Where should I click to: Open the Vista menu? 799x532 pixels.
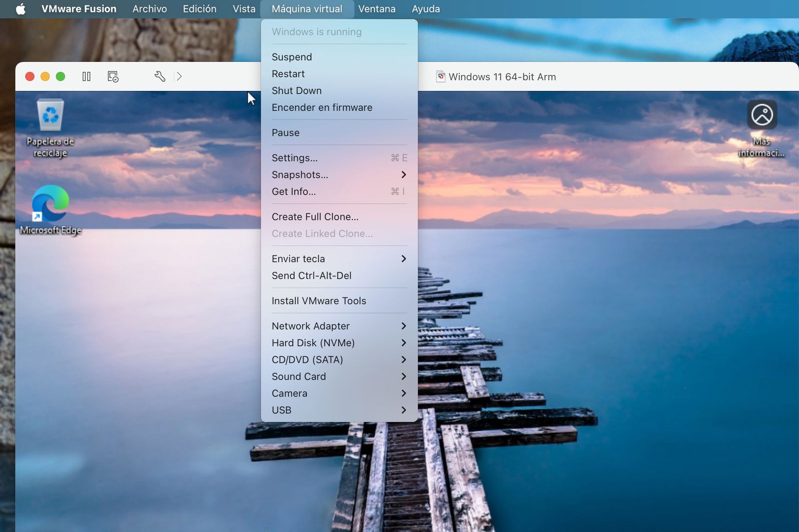point(244,9)
